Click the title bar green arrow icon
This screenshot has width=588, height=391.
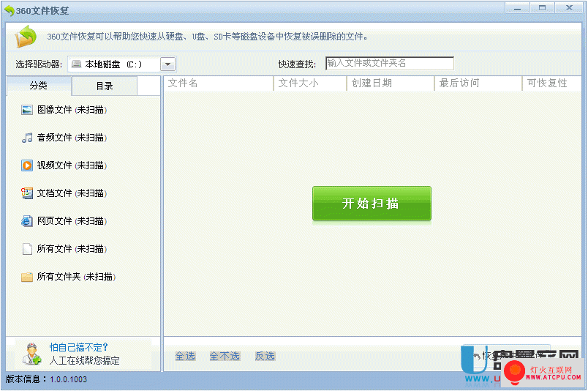(10, 10)
